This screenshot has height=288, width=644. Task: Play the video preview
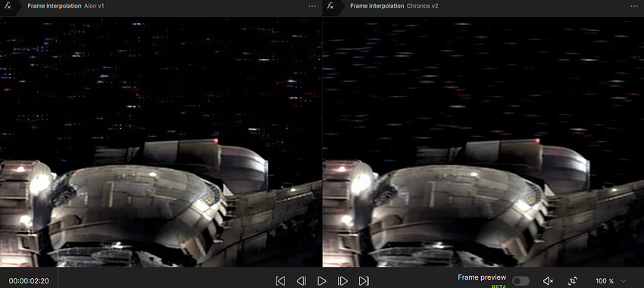[322, 281]
